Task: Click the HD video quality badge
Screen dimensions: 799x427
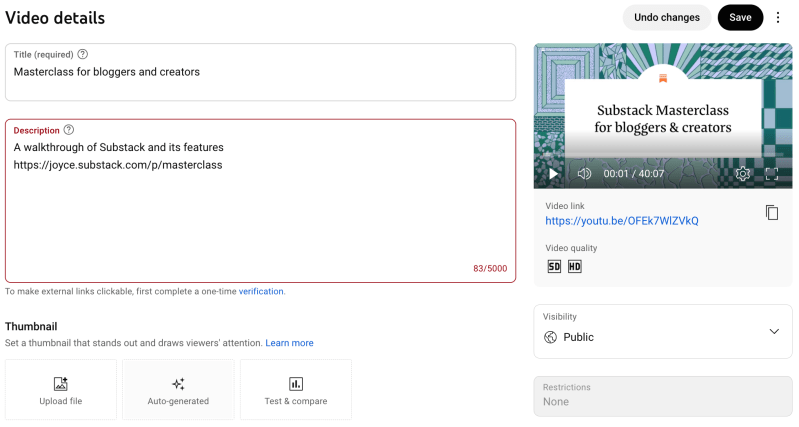Action: tap(574, 266)
